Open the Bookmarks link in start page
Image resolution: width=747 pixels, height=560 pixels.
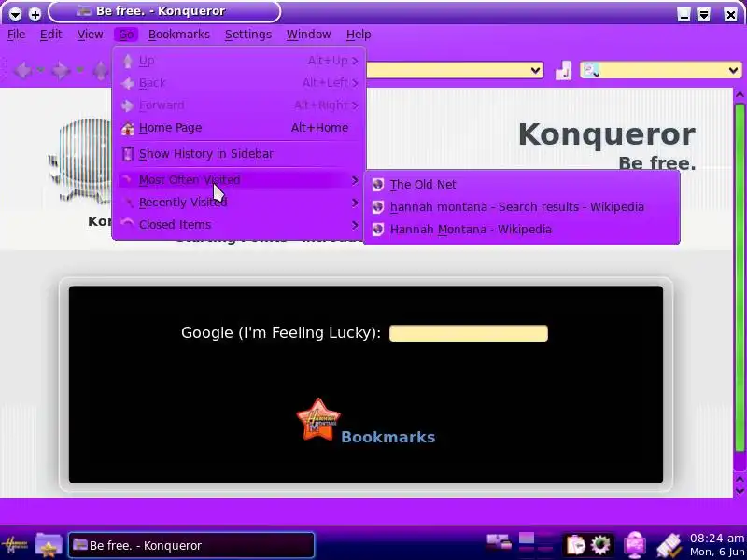coord(388,437)
